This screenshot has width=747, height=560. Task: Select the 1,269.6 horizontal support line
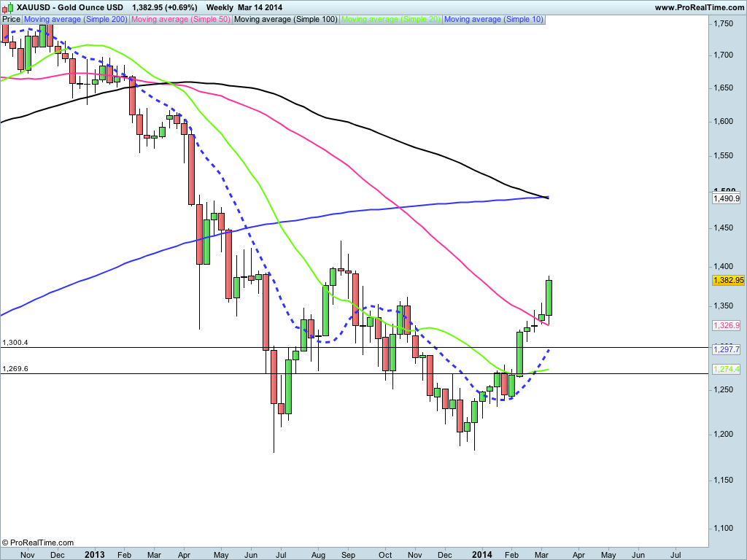354,374
